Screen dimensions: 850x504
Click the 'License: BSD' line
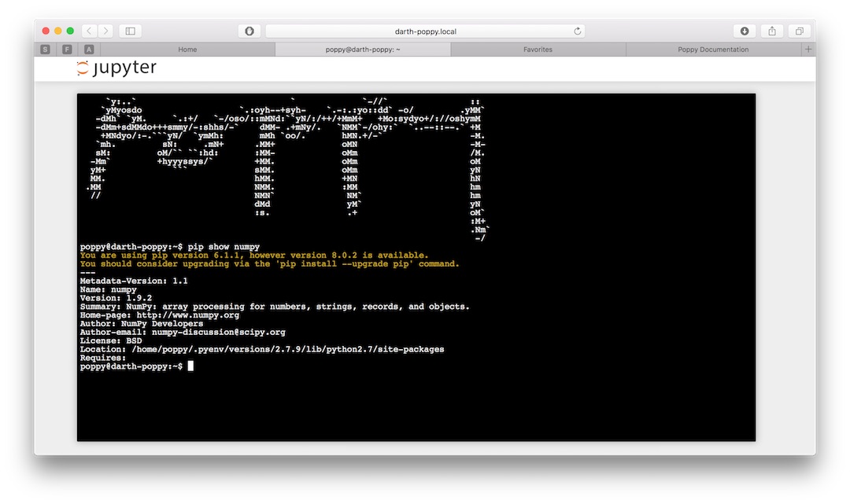(111, 341)
